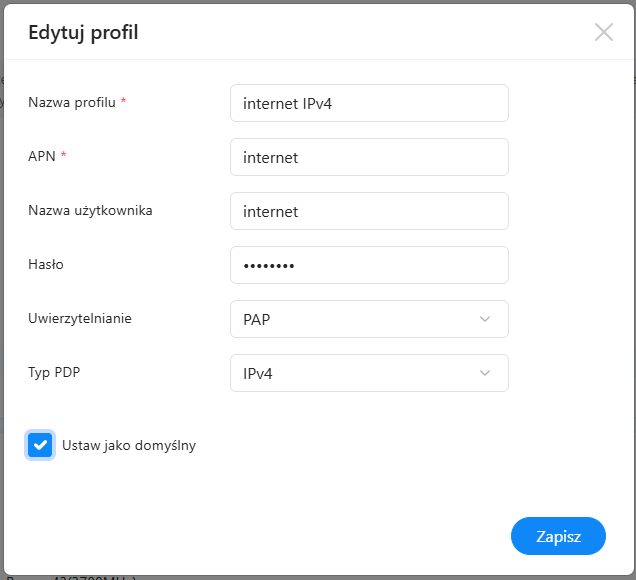Image resolution: width=636 pixels, height=580 pixels.
Task: Click the Hasło password field
Action: click(369, 265)
